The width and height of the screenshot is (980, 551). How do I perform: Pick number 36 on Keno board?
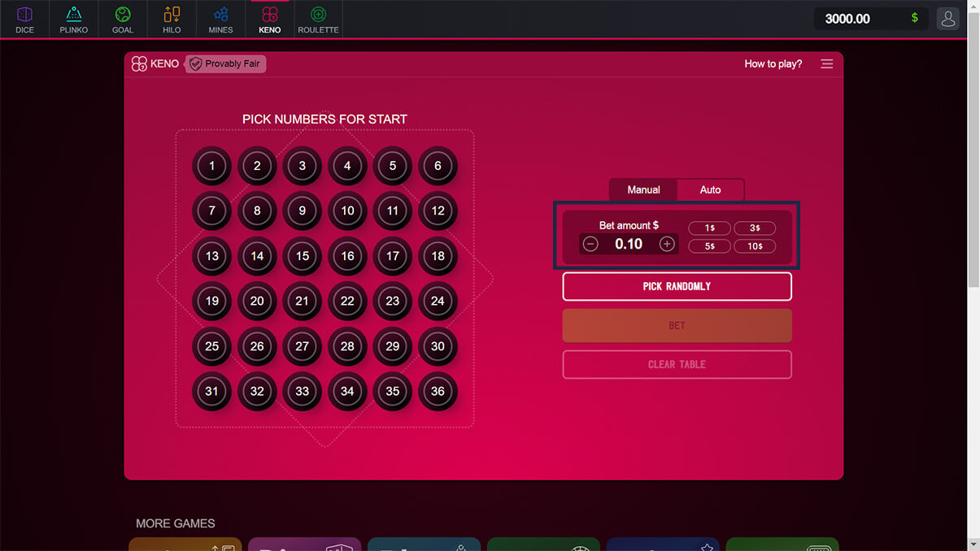438,391
